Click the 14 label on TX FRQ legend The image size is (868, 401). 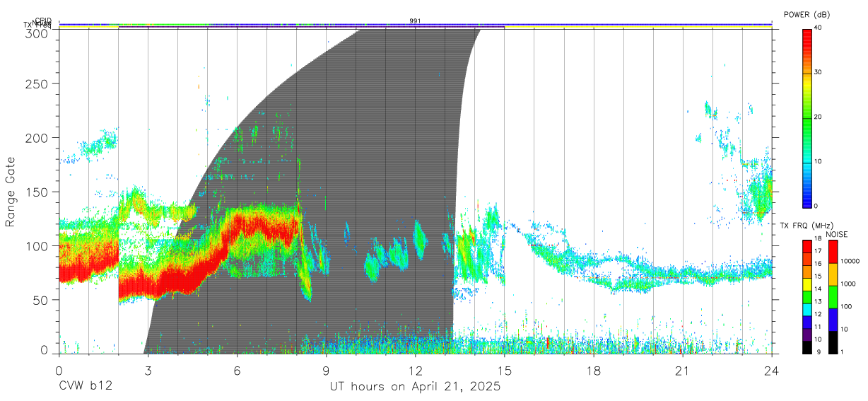[819, 289]
